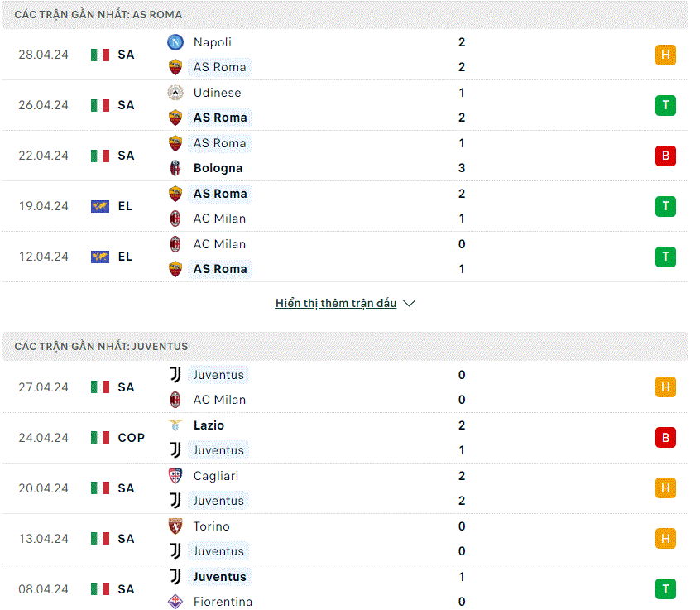Open the 12.04.24 AC Milan vs AS Roma row
This screenshot has width=700, height=610.
pyautogui.click(x=345, y=257)
